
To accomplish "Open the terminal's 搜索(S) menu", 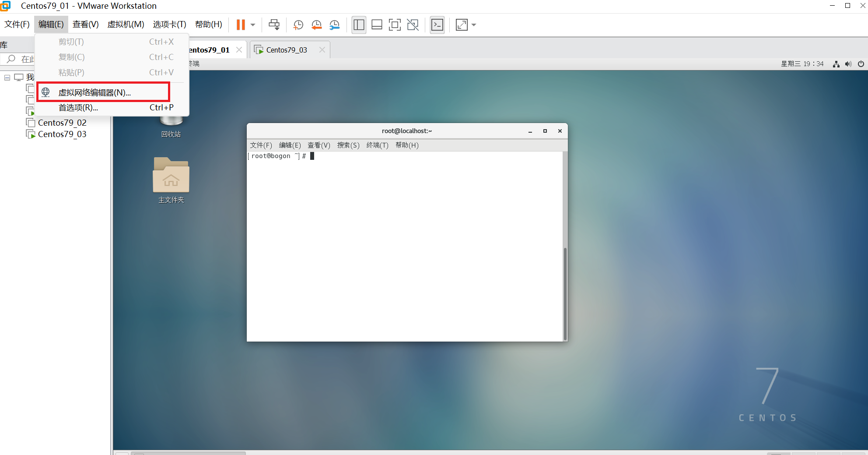I will point(348,145).
